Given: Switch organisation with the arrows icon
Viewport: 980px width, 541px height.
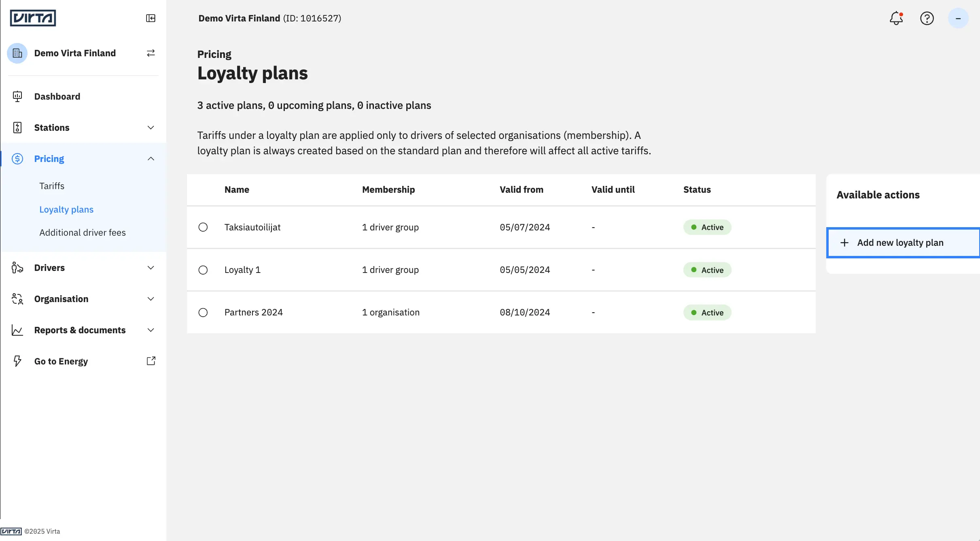Looking at the screenshot, I should tap(151, 53).
